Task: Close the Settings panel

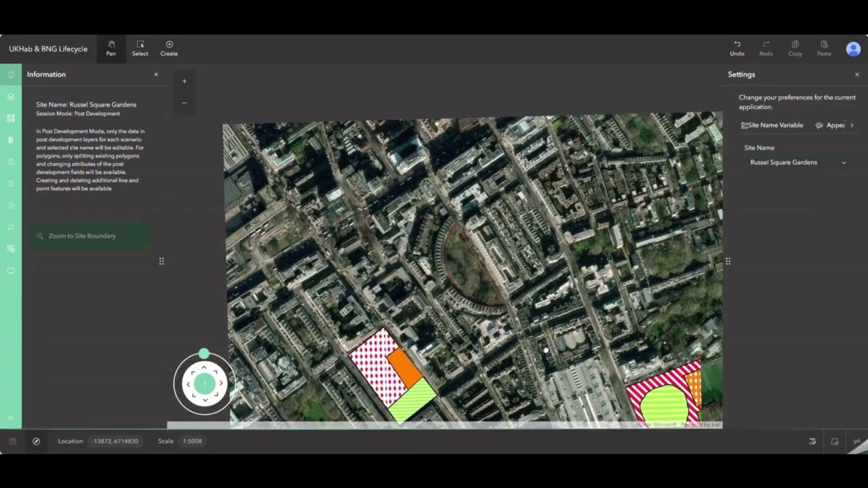Action: (x=856, y=75)
